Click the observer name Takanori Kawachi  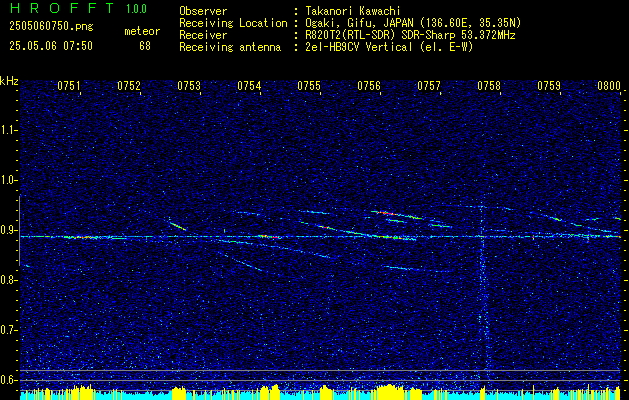tap(353, 11)
